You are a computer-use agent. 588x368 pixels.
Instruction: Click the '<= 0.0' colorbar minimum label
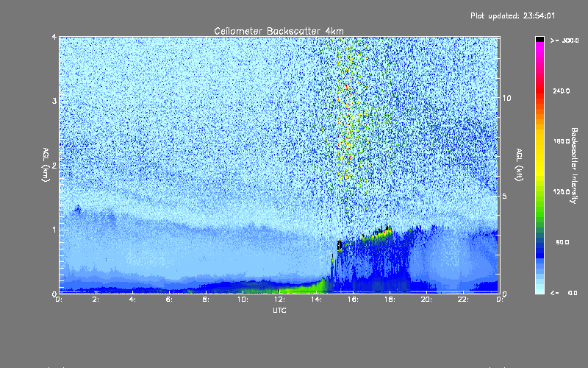[564, 292]
